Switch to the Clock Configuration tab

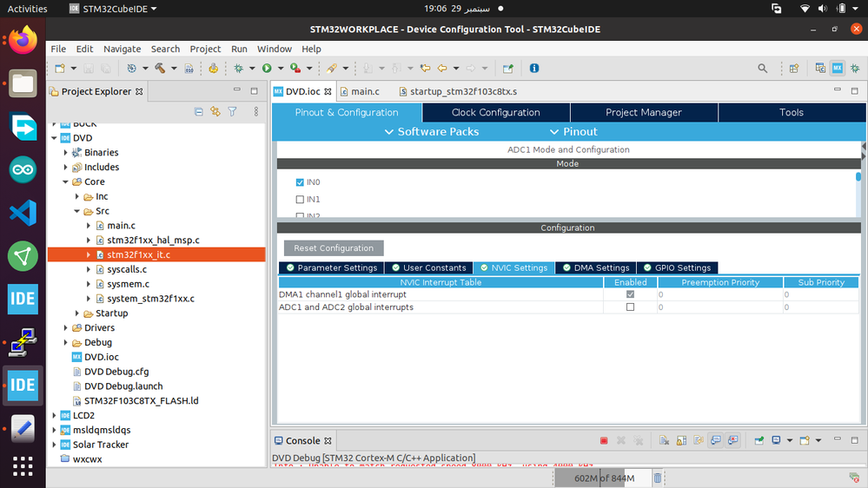tap(495, 112)
